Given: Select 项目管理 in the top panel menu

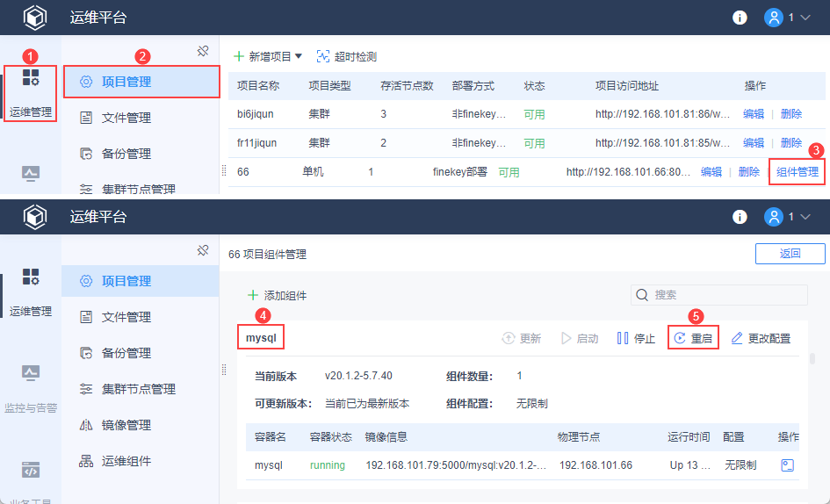Looking at the screenshot, I should [x=141, y=82].
